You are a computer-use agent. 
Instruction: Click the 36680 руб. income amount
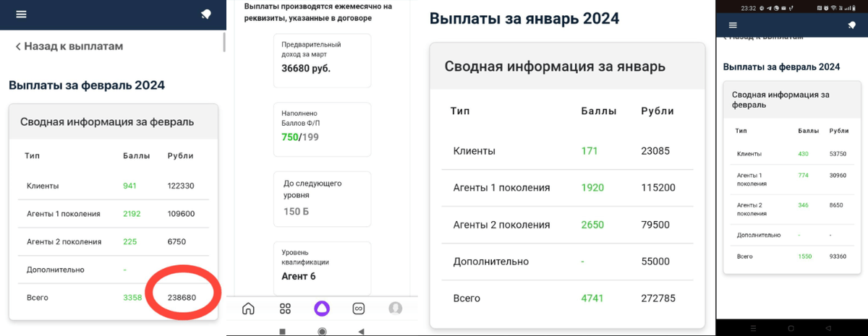[x=306, y=69]
